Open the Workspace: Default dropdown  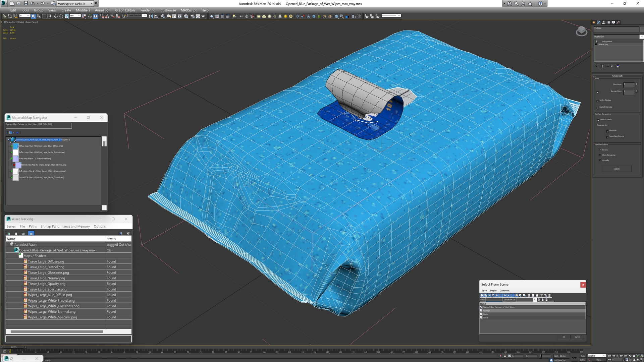pos(75,3)
